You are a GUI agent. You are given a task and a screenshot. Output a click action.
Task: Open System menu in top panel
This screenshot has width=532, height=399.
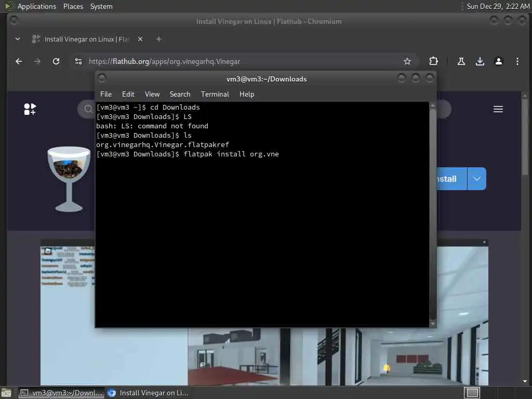(101, 6)
